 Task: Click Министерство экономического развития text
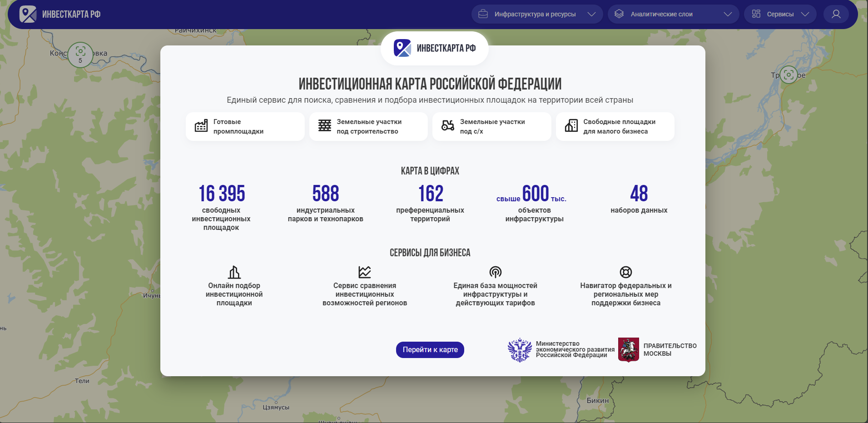pos(575,349)
